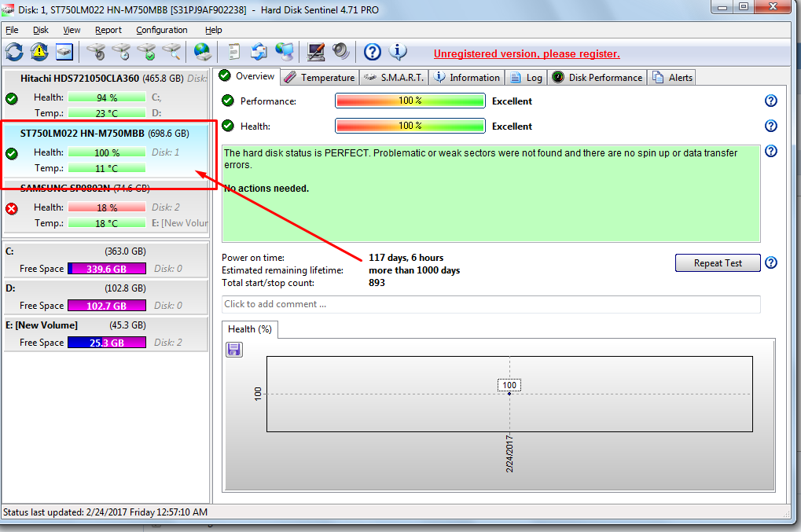Open the S.M.A.R.T. tab

coord(394,78)
